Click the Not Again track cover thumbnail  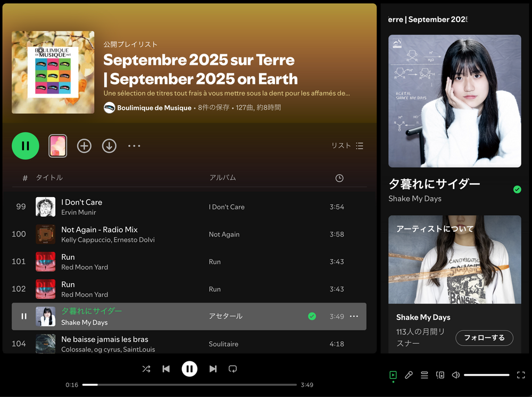45,234
